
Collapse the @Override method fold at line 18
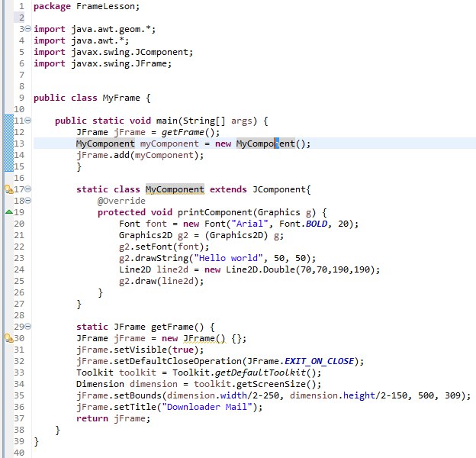(27, 201)
